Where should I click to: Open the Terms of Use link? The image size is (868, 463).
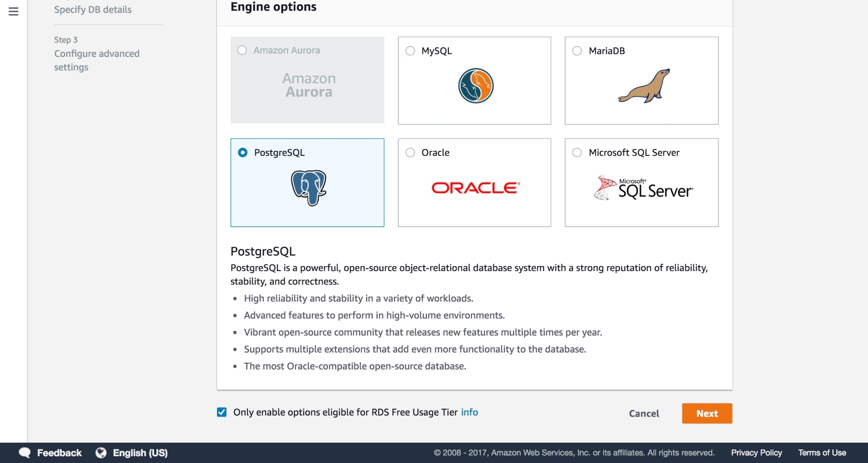[822, 453]
